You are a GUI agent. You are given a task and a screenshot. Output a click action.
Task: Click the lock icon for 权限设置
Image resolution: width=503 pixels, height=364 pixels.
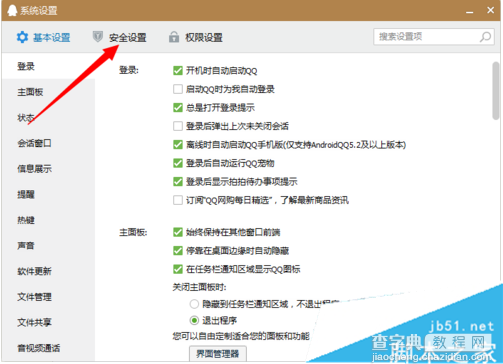pyautogui.click(x=174, y=37)
